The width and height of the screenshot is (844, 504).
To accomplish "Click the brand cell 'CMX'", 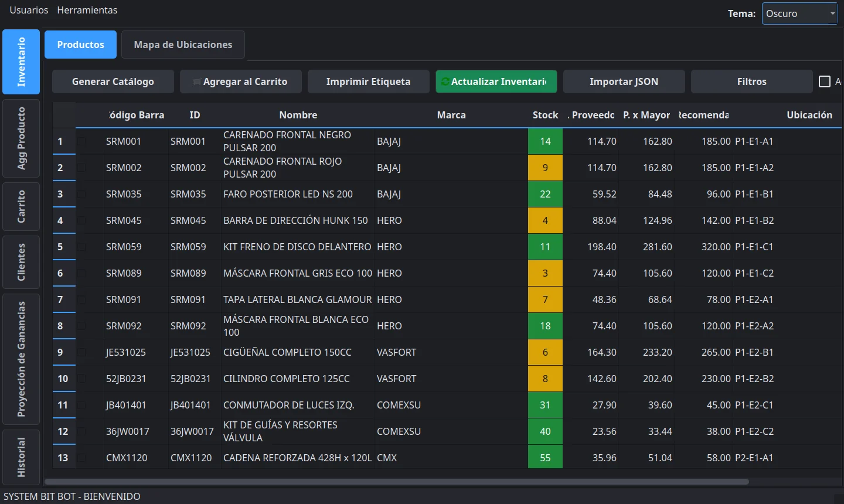I will click(451, 458).
